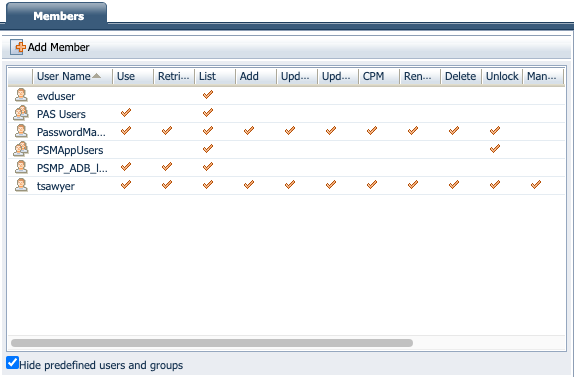
Task: Click PSMAppUsers List permission checkmark
Action: 208,149
